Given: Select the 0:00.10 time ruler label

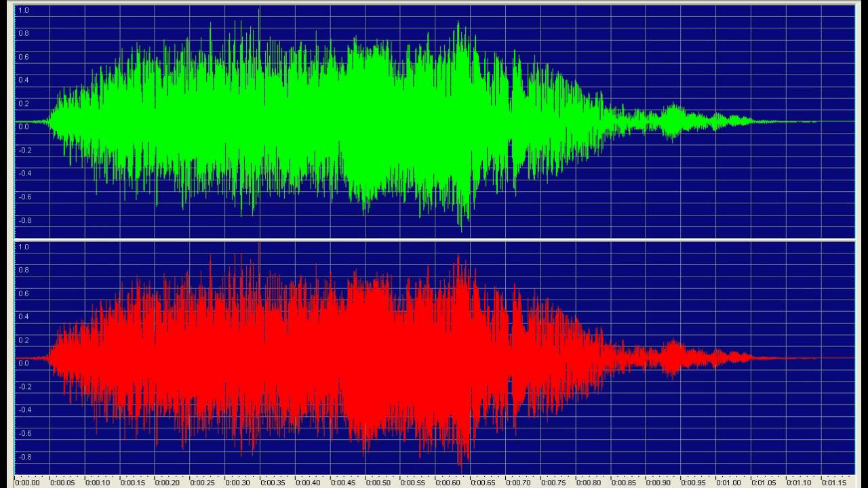Looking at the screenshot, I should (98, 483).
